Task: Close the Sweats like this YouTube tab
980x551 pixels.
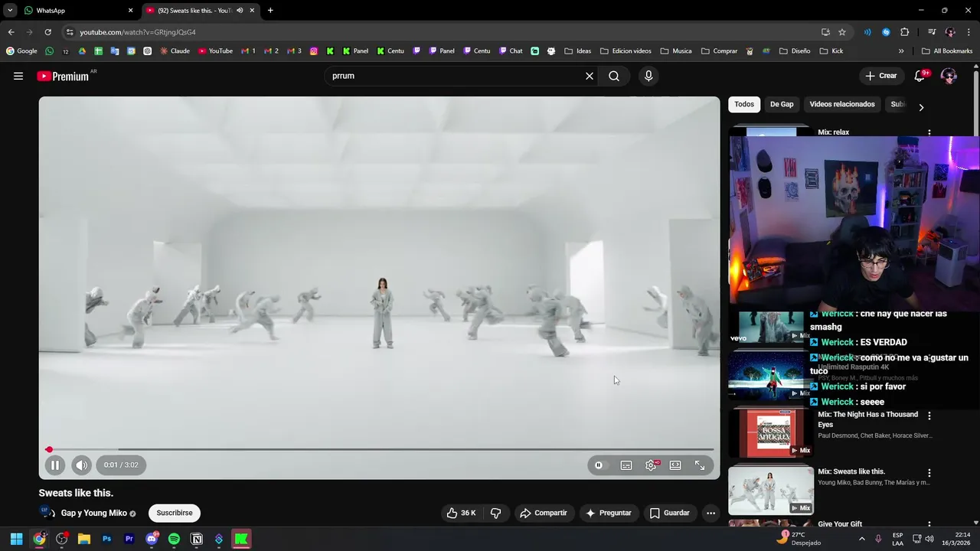Action: coord(252,11)
